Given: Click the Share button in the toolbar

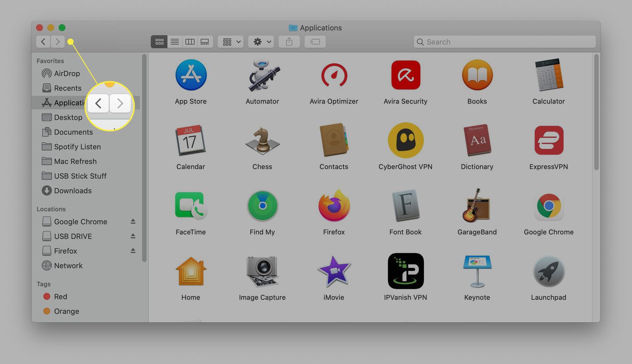Looking at the screenshot, I should pyautogui.click(x=289, y=41).
